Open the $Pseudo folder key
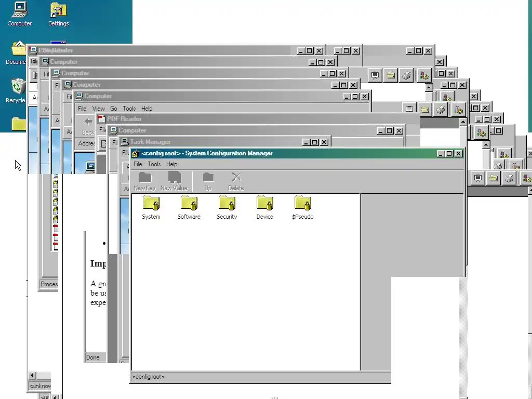The height and width of the screenshot is (399, 532). click(303, 207)
